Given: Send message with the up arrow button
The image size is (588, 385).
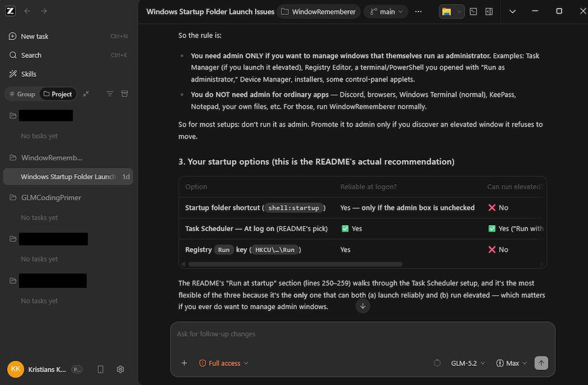Looking at the screenshot, I should (541, 363).
